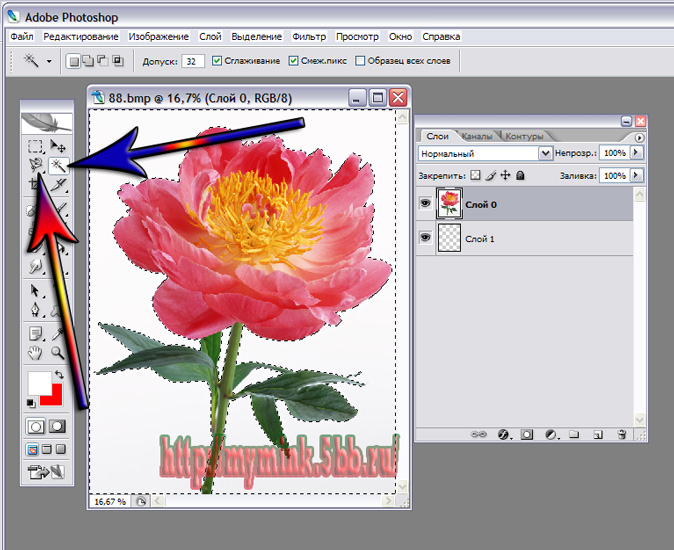Open the Просмотр menu
674x550 pixels.
click(x=357, y=37)
